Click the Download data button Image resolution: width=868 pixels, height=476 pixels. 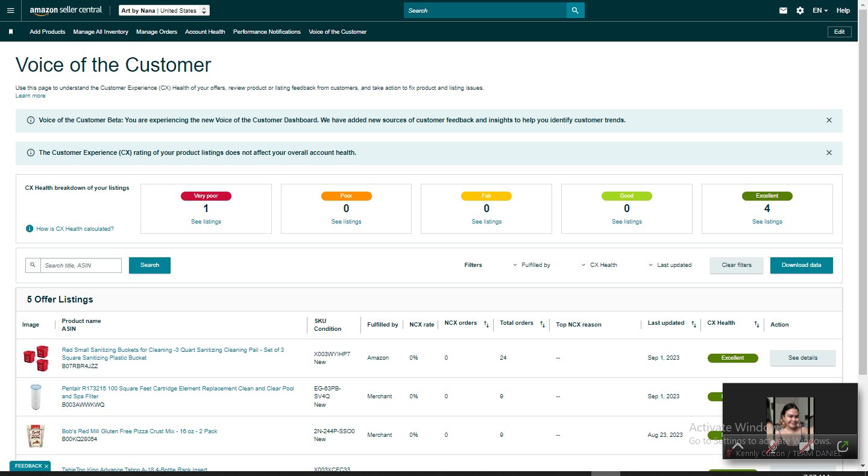802,265
